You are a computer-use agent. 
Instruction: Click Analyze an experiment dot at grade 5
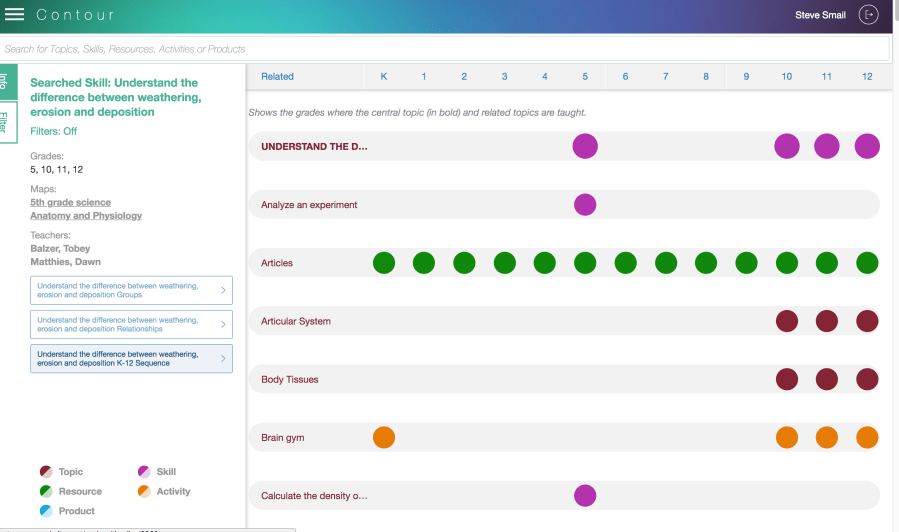[x=585, y=205]
